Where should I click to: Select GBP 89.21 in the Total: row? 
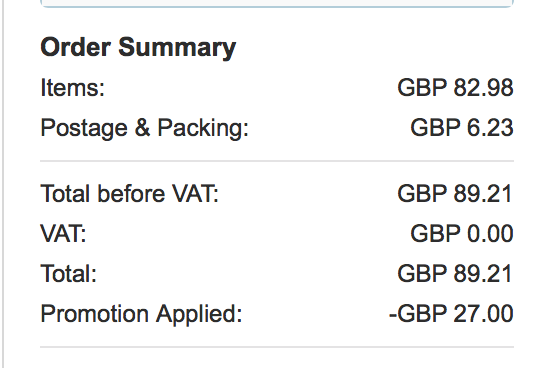click(455, 274)
